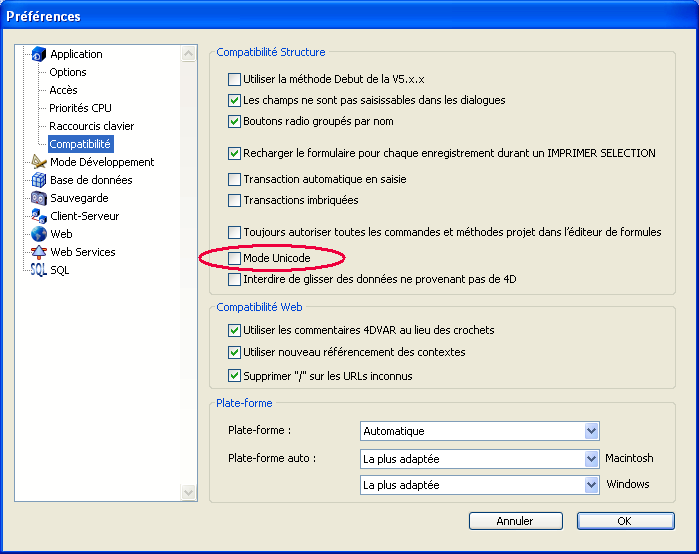Click the Mode Développement icon
Screen dimensions: 699x554
point(39,162)
